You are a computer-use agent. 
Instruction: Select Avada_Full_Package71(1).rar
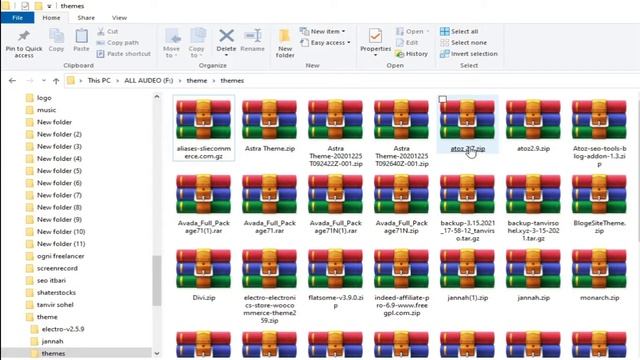[204, 204]
